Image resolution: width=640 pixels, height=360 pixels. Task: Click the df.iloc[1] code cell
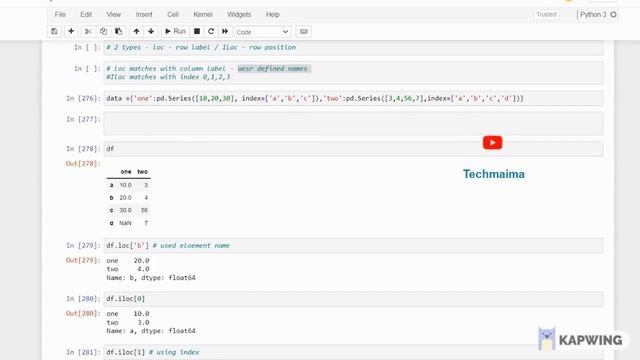[353, 352]
